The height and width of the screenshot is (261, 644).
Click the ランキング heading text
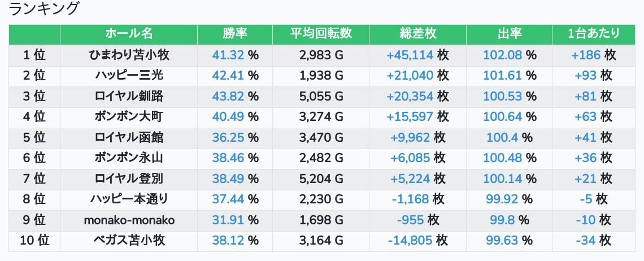pyautogui.click(x=45, y=9)
